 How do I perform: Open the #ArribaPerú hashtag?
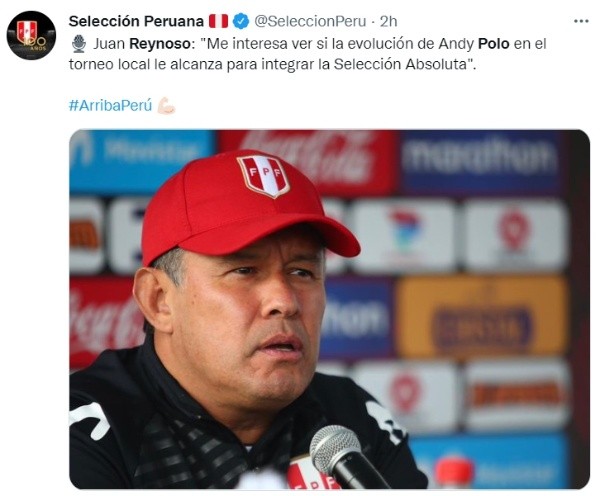(x=110, y=105)
